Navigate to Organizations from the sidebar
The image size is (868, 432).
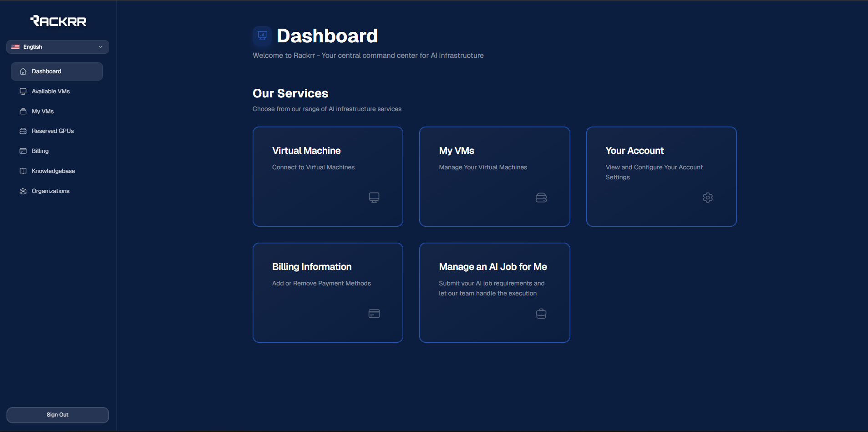pos(51,191)
